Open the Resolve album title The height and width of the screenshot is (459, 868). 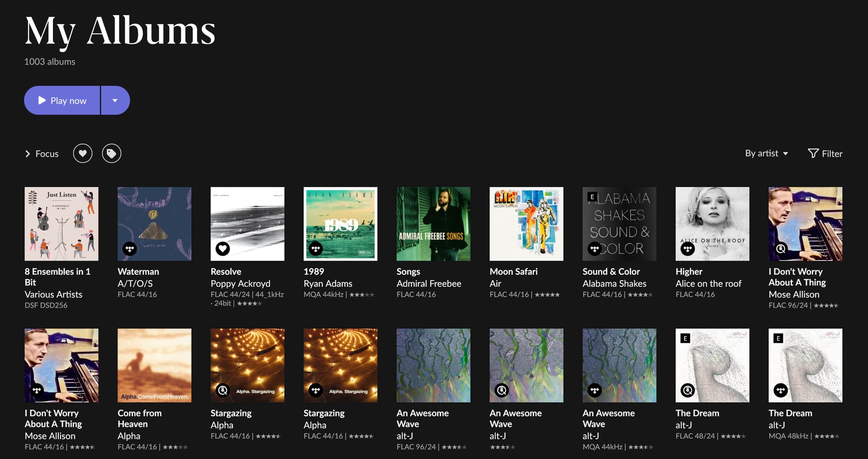tap(226, 272)
